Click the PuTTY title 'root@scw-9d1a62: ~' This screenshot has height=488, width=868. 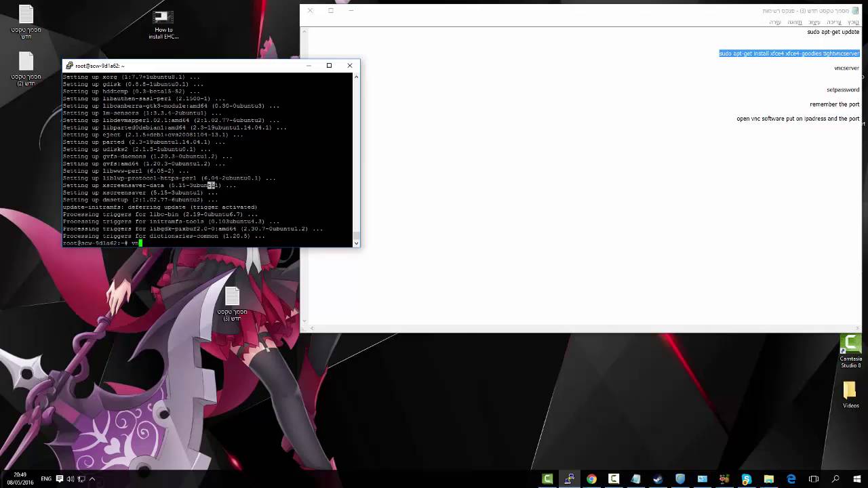(x=100, y=66)
